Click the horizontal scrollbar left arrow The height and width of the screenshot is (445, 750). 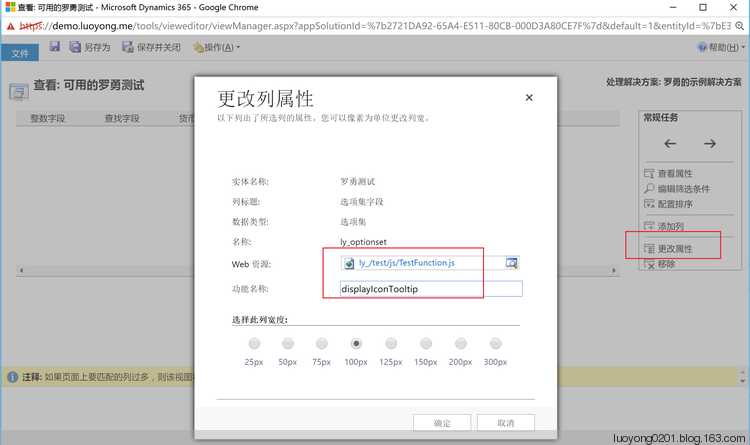point(21,270)
